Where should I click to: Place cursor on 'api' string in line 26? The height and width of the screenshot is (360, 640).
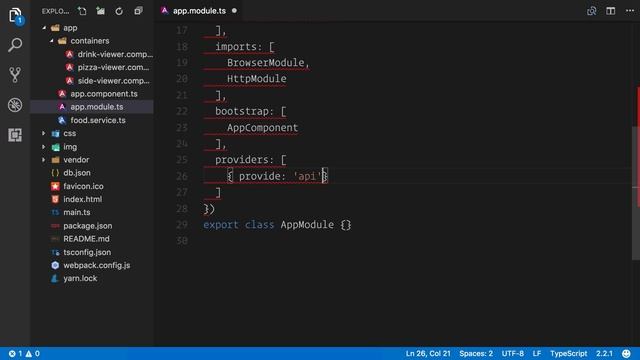(x=307, y=176)
